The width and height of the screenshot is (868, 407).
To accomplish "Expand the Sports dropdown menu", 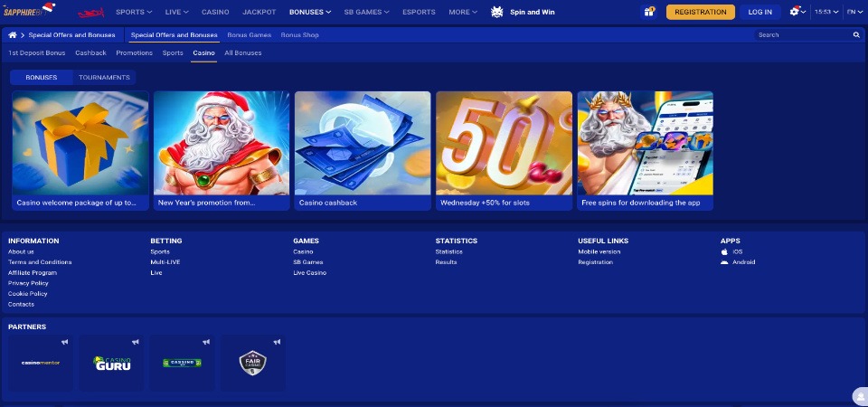I will (134, 12).
